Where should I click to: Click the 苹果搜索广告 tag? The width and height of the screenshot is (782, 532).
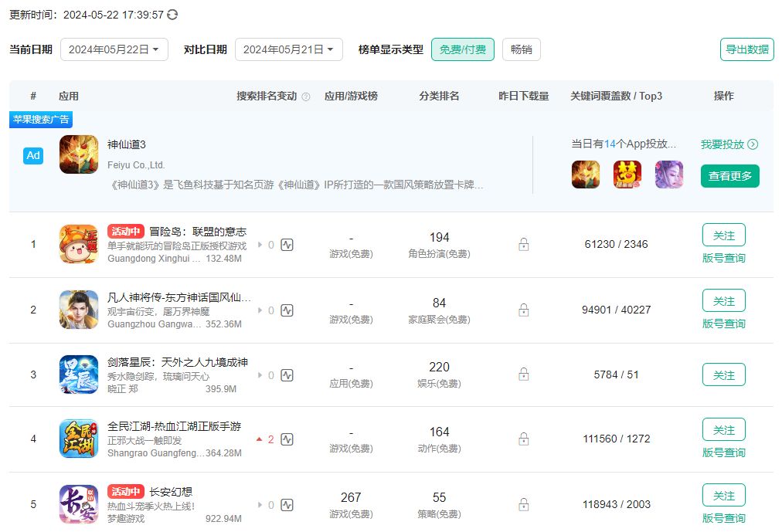(41, 120)
